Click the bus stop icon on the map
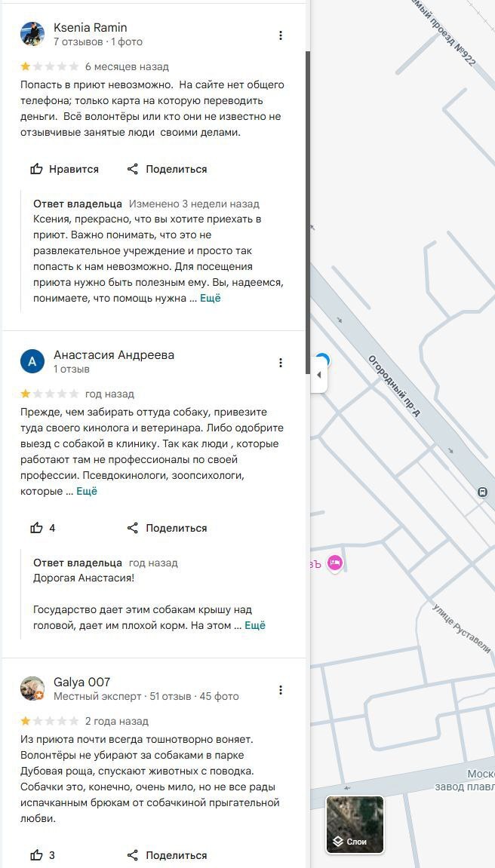 [482, 492]
